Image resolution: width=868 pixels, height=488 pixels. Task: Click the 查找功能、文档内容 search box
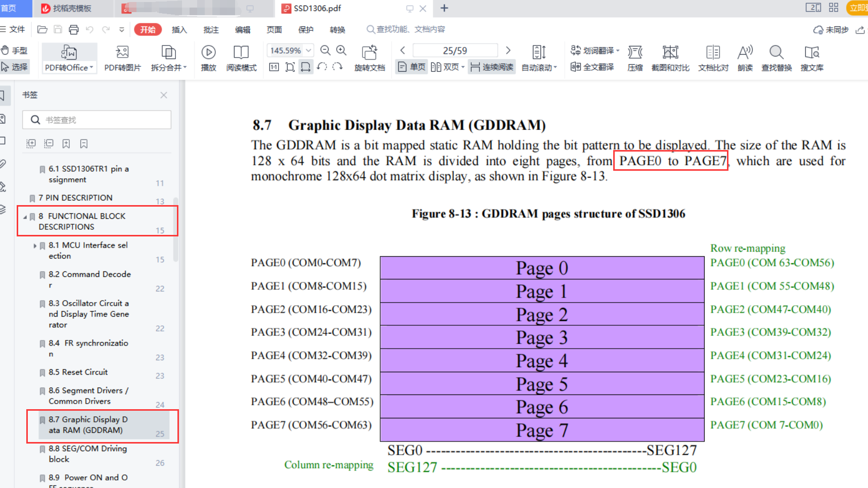(406, 29)
